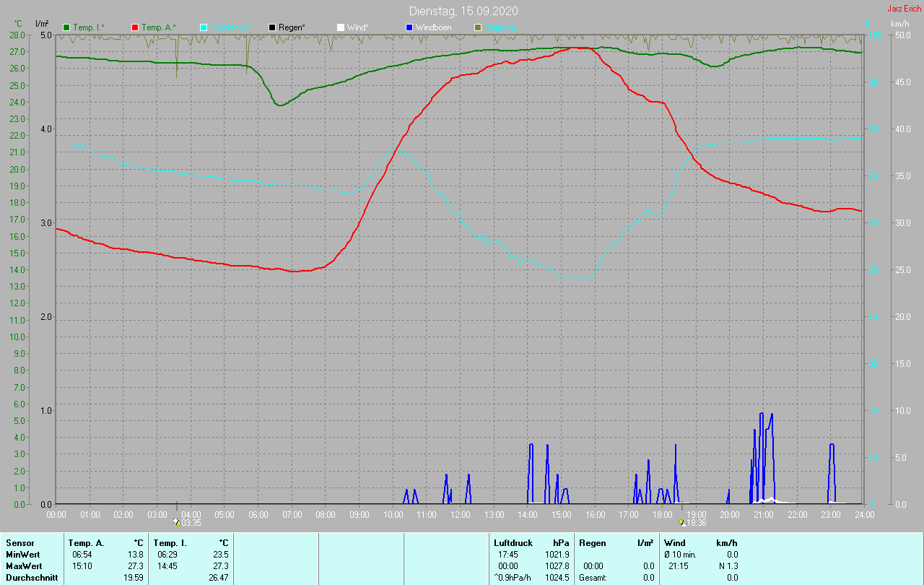Click the "MaxWert" row label
The height and width of the screenshot is (585, 924).
(23, 566)
